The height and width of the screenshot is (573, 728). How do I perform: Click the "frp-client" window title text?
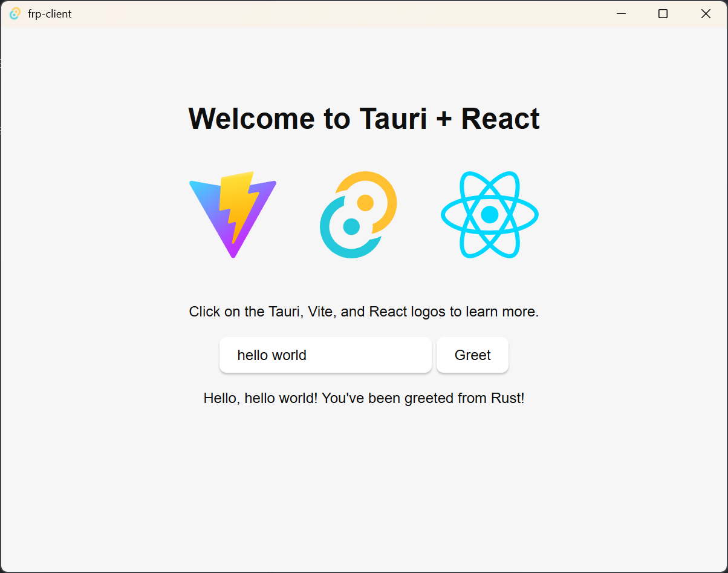point(50,14)
